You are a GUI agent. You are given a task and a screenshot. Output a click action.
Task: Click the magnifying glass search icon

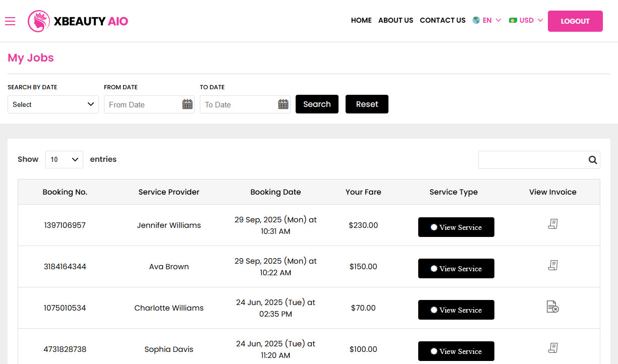(x=592, y=160)
